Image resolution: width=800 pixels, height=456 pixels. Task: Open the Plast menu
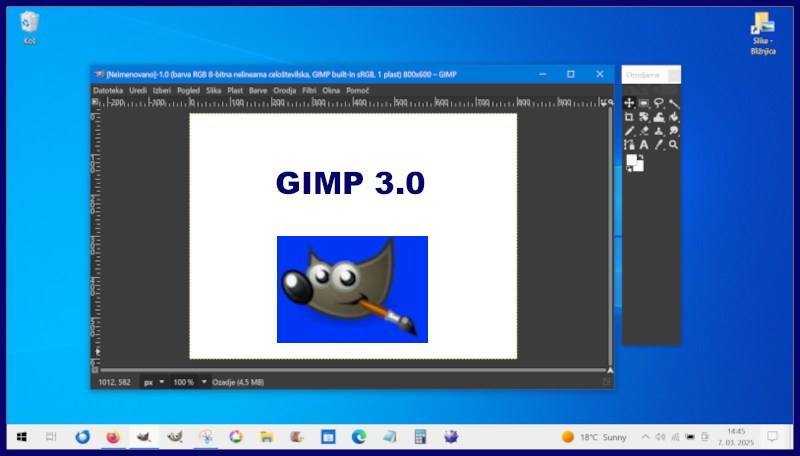click(x=235, y=90)
